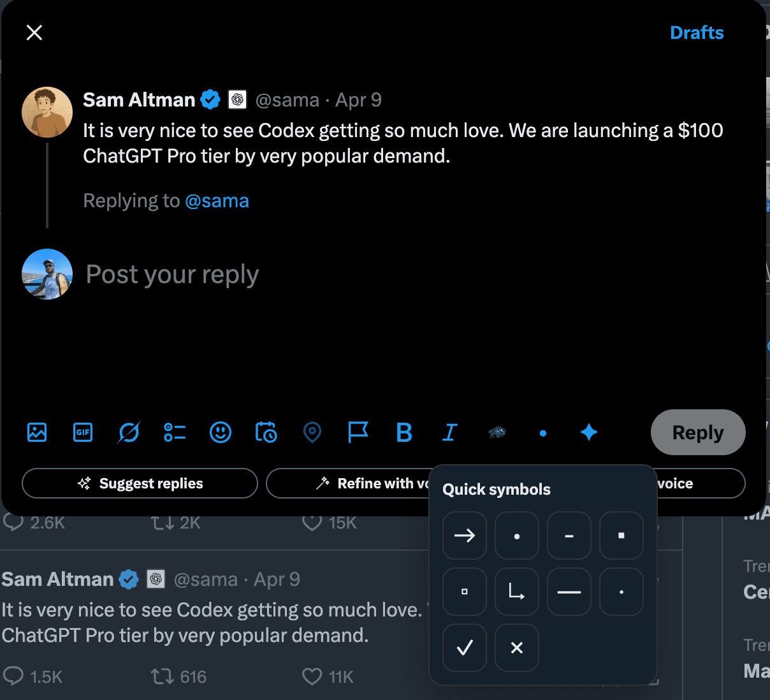The width and height of the screenshot is (770, 700).
Task: Toggle the AI sparkle enhancement option
Action: click(588, 432)
